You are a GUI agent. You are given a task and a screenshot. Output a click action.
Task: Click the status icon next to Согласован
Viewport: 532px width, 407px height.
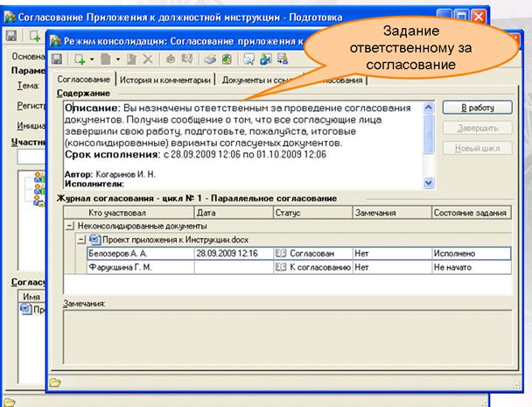click(281, 254)
